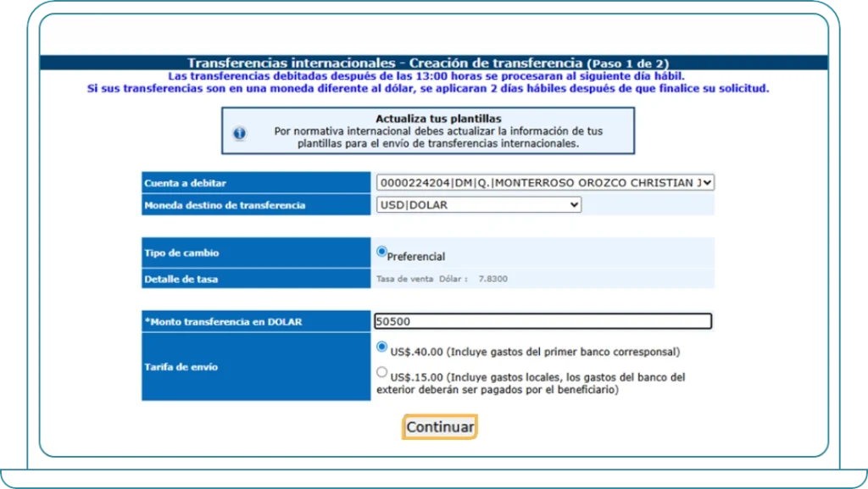Select the Tarifa de envío label cell
The height and width of the screenshot is (489, 868).
click(254, 367)
